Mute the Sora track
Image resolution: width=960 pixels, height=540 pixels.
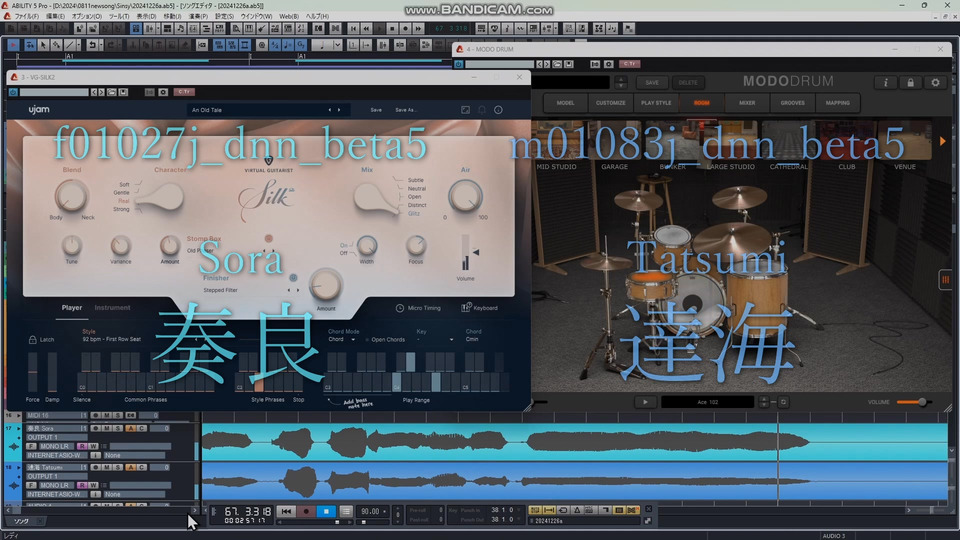[107, 429]
